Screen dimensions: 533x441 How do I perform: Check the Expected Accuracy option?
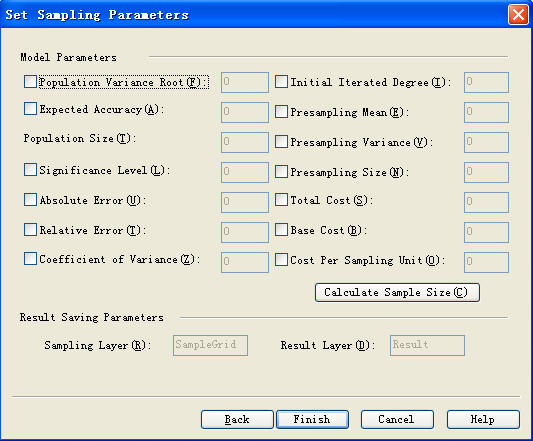(30, 109)
